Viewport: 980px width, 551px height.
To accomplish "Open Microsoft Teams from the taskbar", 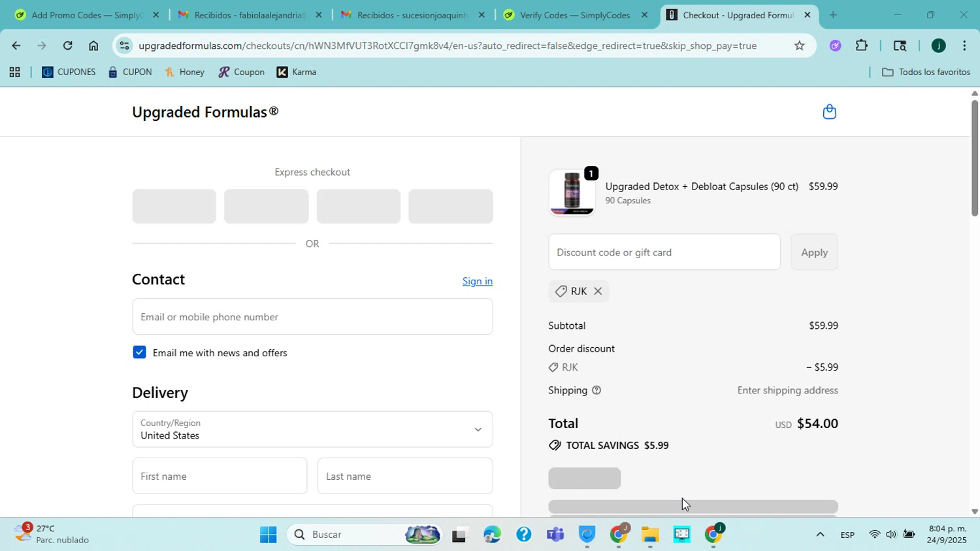I will click(x=555, y=535).
